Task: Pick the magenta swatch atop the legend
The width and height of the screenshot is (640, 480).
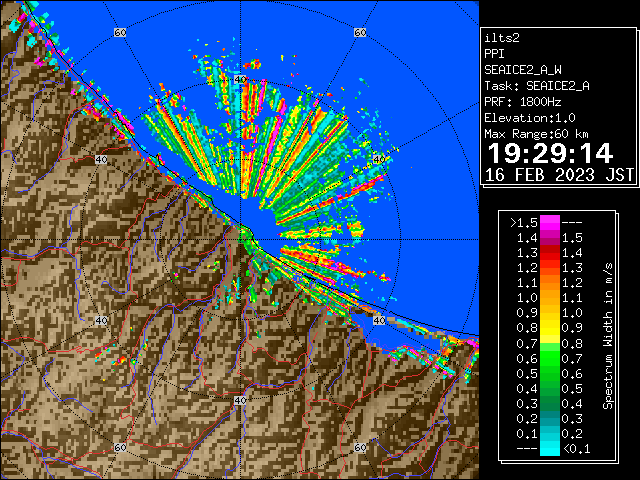Action: click(550, 223)
